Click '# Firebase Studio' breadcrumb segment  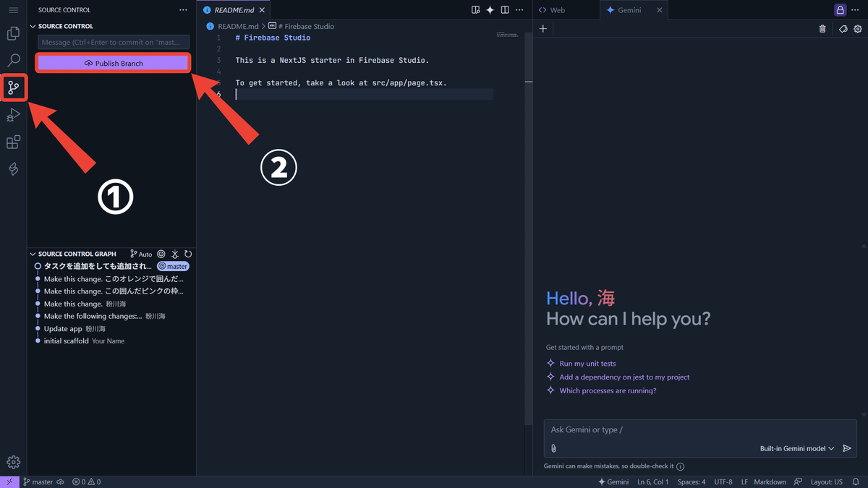[302, 26]
